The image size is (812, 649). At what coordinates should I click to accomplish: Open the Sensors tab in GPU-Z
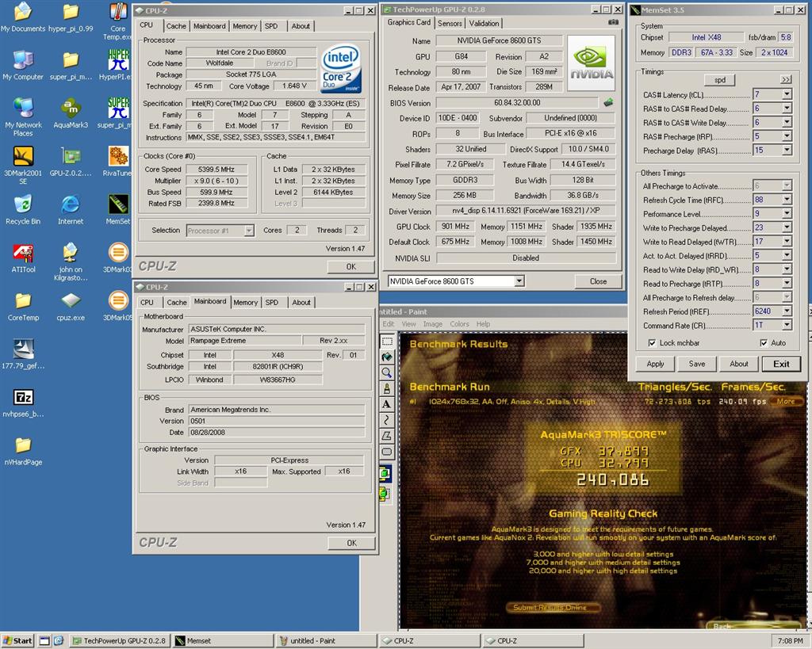pos(450,23)
